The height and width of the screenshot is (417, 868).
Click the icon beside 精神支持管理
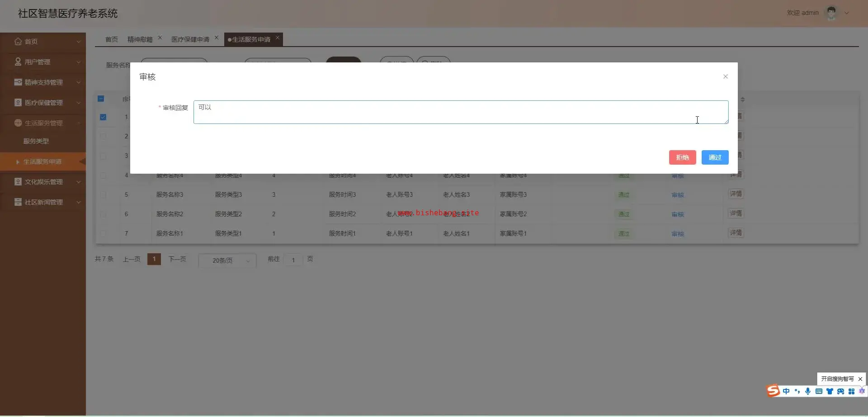pyautogui.click(x=18, y=82)
